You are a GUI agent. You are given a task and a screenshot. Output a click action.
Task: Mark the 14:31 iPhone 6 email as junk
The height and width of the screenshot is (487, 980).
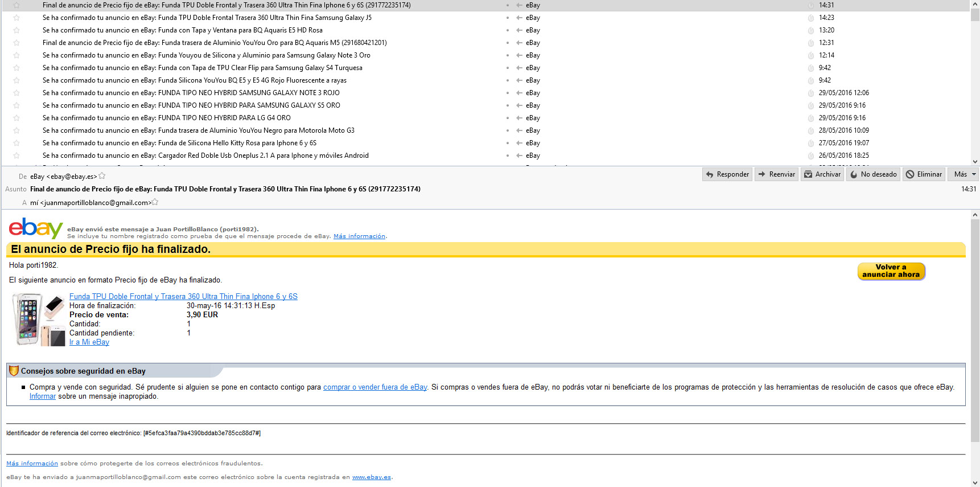point(811,5)
